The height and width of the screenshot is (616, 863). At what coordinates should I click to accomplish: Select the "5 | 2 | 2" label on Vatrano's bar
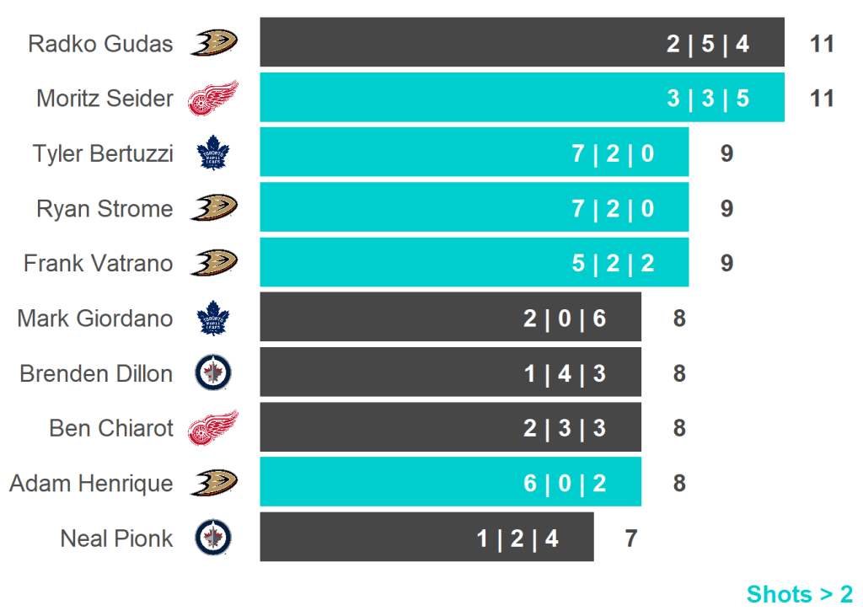pos(613,264)
